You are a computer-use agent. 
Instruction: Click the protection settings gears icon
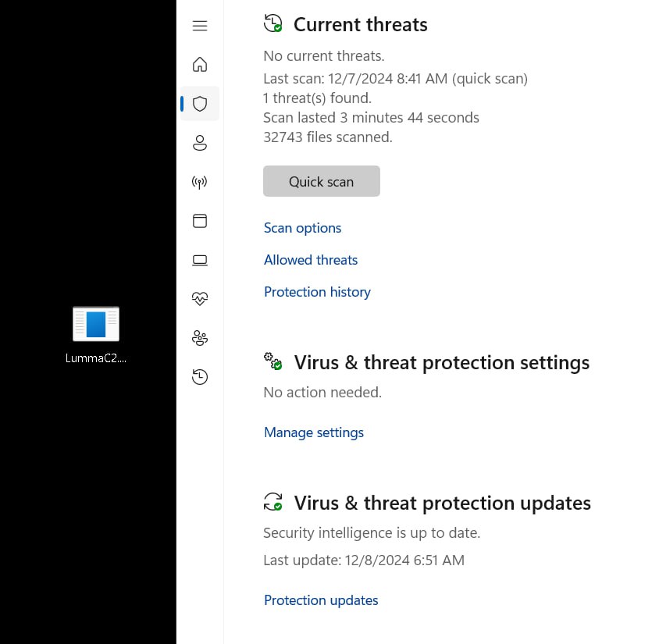(x=273, y=361)
